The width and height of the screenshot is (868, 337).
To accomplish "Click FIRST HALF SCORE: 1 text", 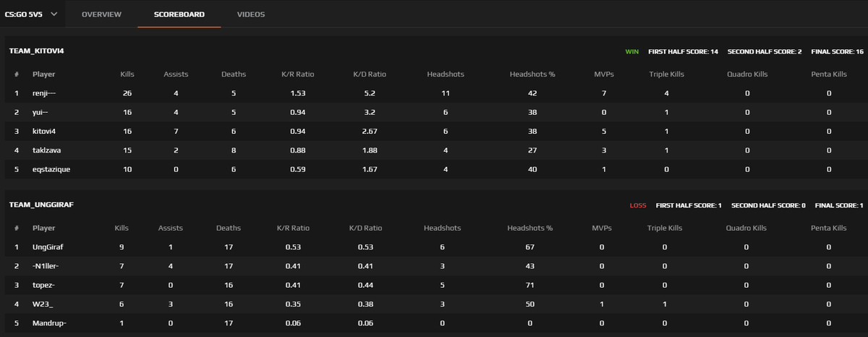I will tap(689, 205).
